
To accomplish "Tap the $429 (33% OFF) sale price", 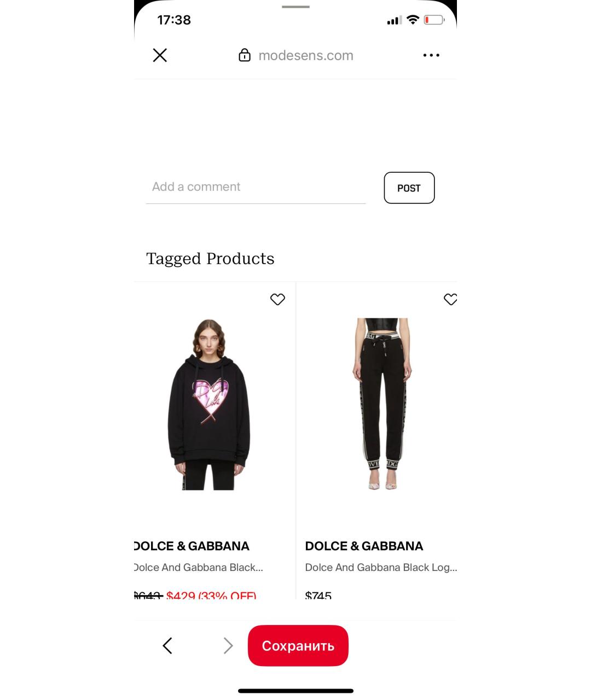I will (x=211, y=595).
